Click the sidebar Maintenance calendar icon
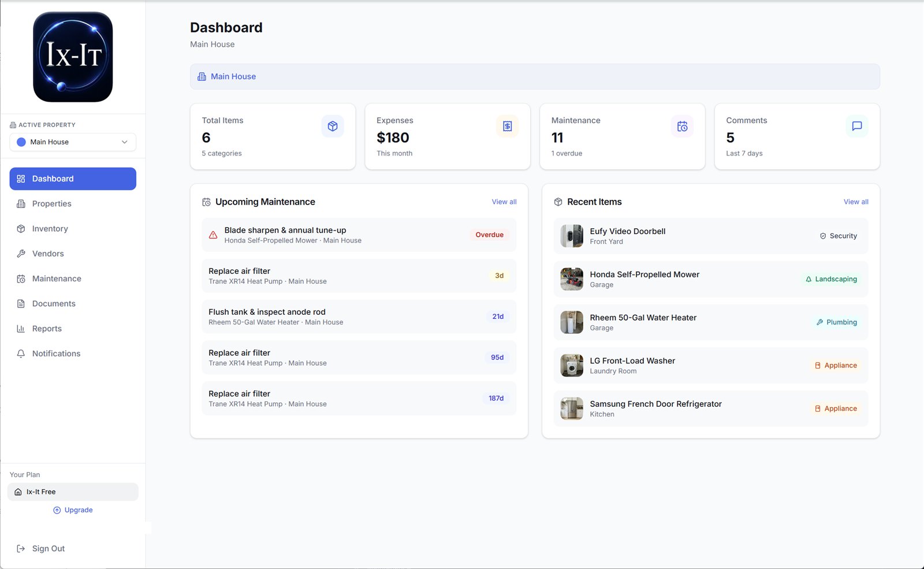Viewport: 924px width, 569px height. point(21,278)
